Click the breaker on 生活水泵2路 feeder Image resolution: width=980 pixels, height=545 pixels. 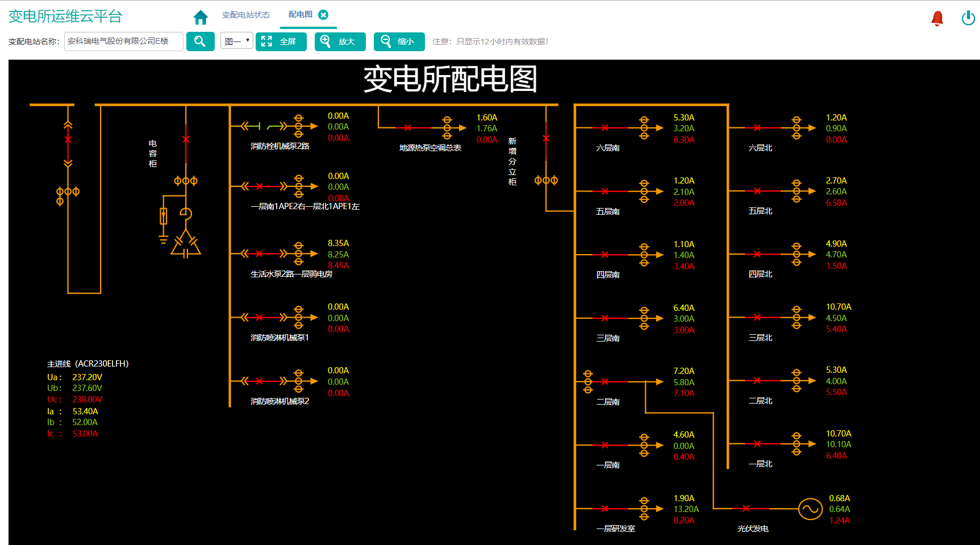(x=259, y=253)
